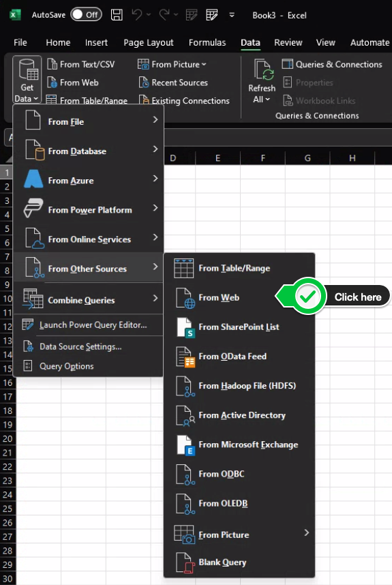Switch to the Review tab
Screen dimensions: 392x585
tap(288, 42)
